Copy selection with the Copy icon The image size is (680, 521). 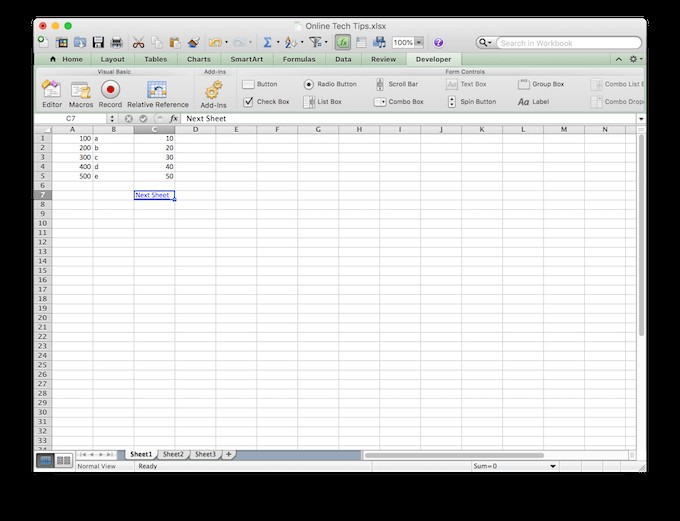(x=157, y=43)
